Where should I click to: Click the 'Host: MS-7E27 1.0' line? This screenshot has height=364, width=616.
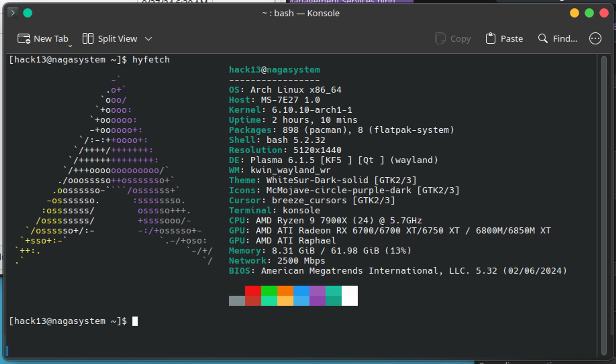tap(274, 100)
